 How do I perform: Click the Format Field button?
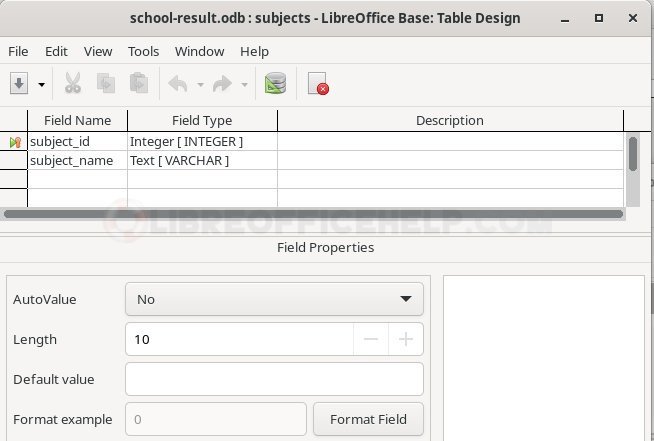point(368,419)
